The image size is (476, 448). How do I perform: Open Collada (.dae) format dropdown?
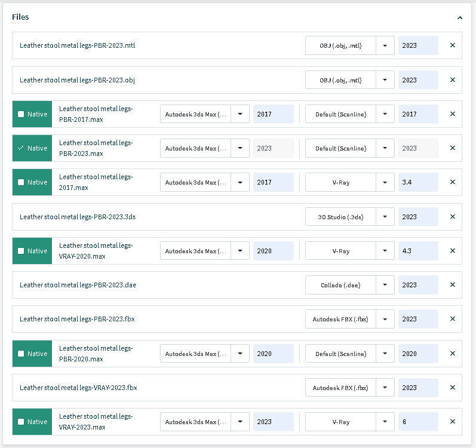385,286
